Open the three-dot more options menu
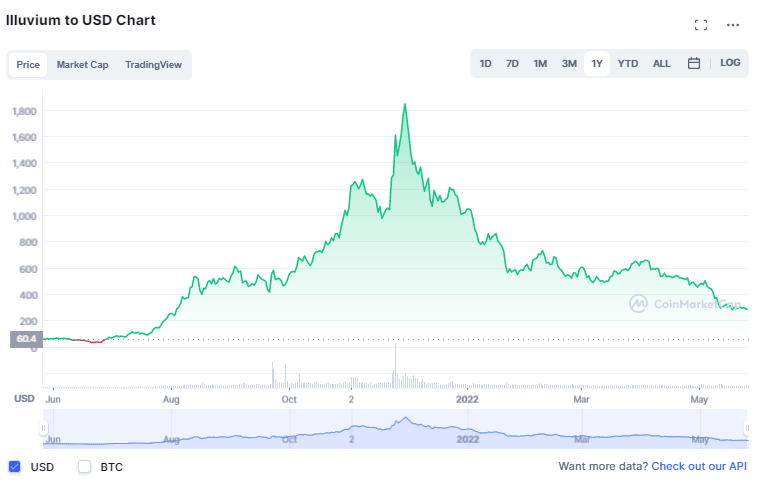The width and height of the screenshot is (762, 490). (x=732, y=25)
